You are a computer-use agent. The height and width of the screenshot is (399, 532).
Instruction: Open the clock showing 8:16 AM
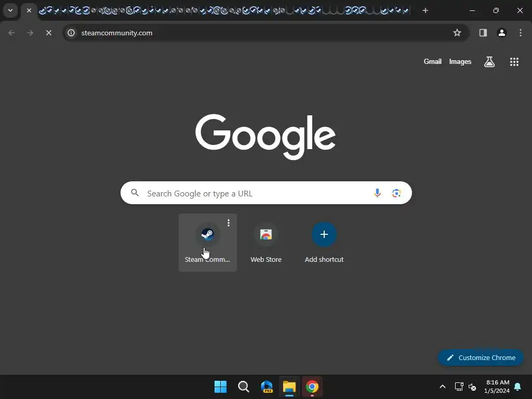pyautogui.click(x=497, y=387)
